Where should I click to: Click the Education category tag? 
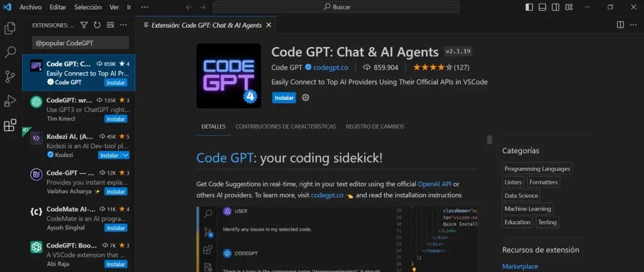click(518, 222)
